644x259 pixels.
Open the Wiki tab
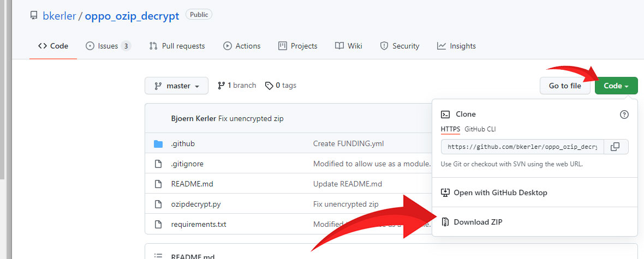348,46
